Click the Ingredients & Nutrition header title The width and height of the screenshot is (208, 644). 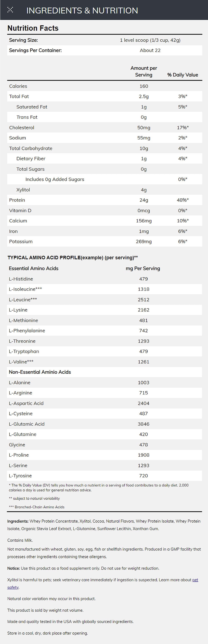pyautogui.click(x=82, y=11)
